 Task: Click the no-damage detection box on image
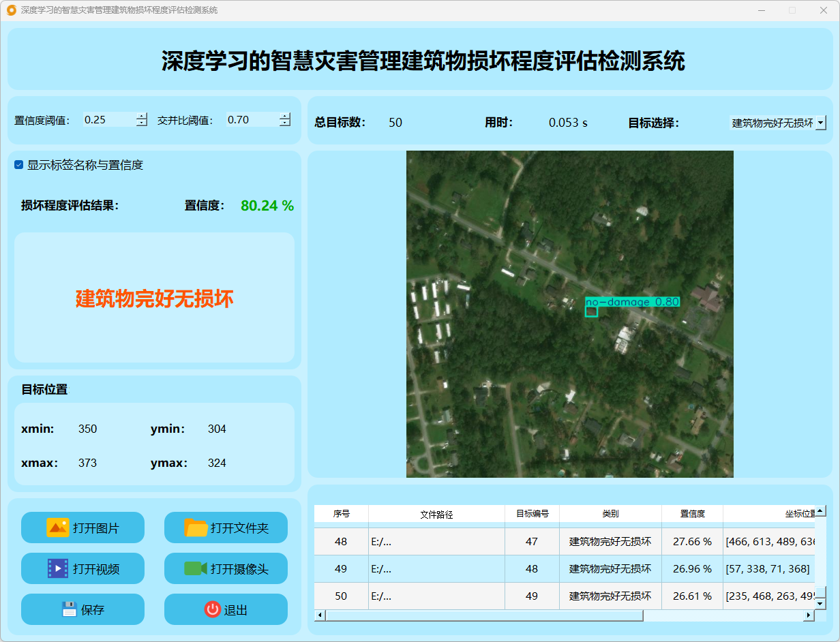(x=591, y=311)
